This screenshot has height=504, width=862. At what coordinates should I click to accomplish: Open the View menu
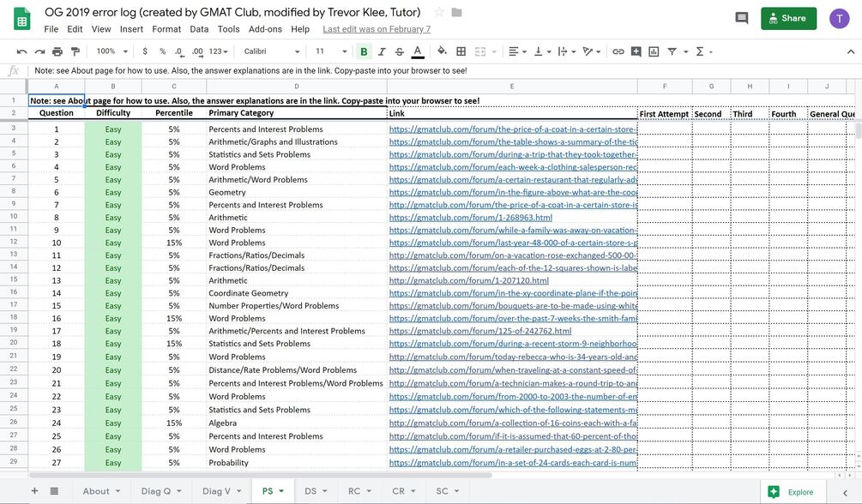pyautogui.click(x=101, y=29)
